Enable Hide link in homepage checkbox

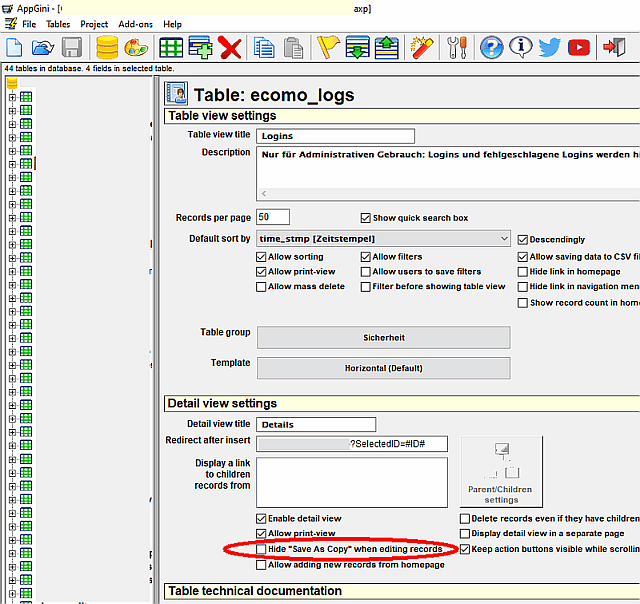(522, 272)
